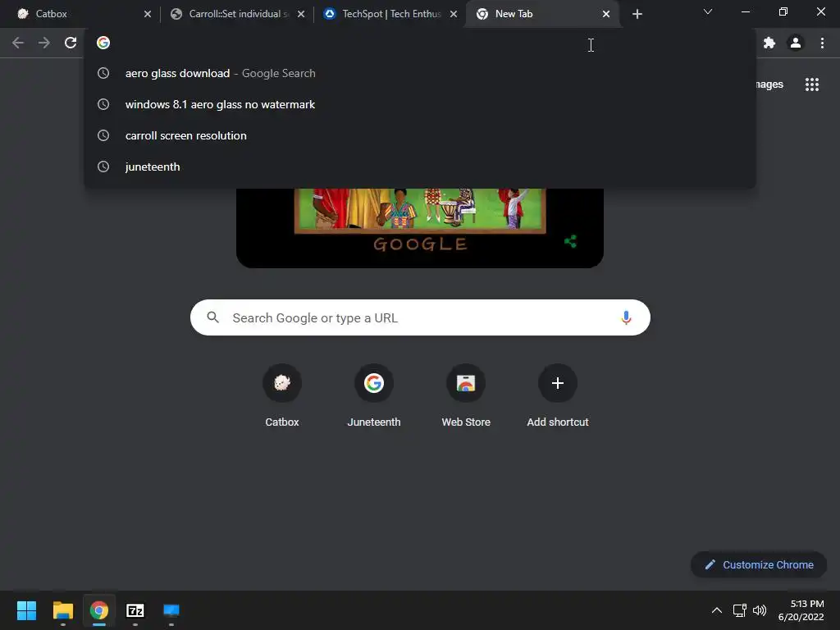Reload the current page
Screen dimensions: 840x630
point(71,43)
